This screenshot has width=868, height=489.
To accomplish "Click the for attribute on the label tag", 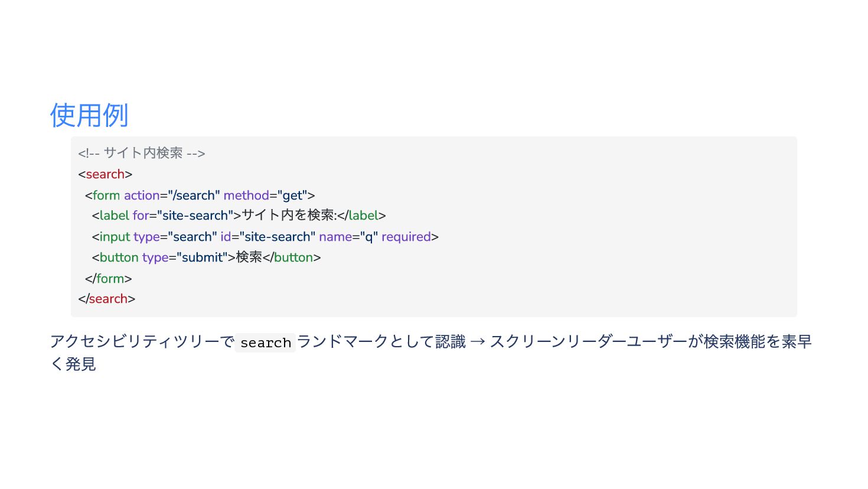I will (141, 216).
